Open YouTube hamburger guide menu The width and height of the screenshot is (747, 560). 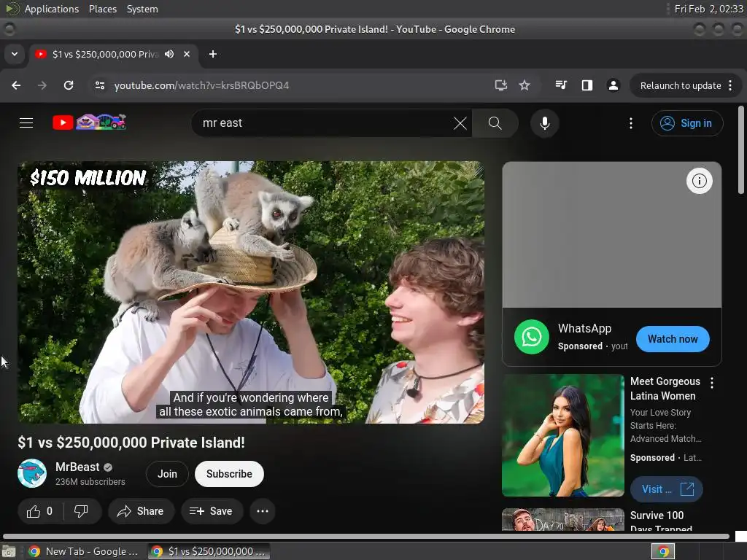(x=26, y=122)
